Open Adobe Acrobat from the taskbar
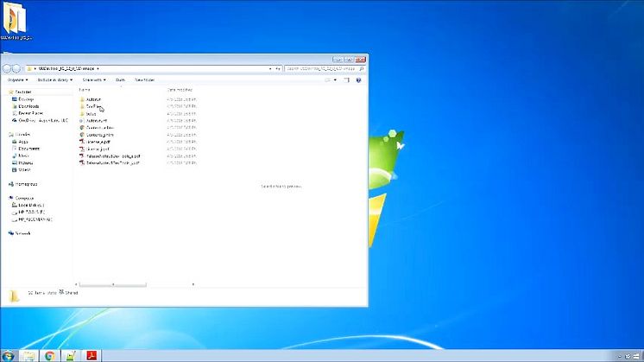 tap(92, 356)
